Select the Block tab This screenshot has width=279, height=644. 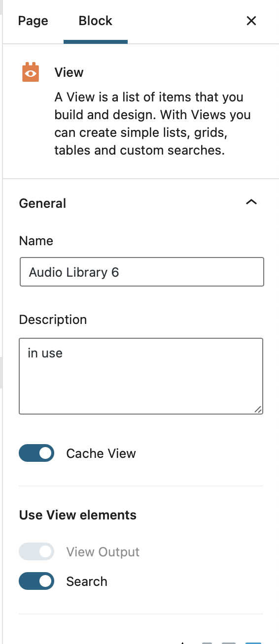point(96,21)
